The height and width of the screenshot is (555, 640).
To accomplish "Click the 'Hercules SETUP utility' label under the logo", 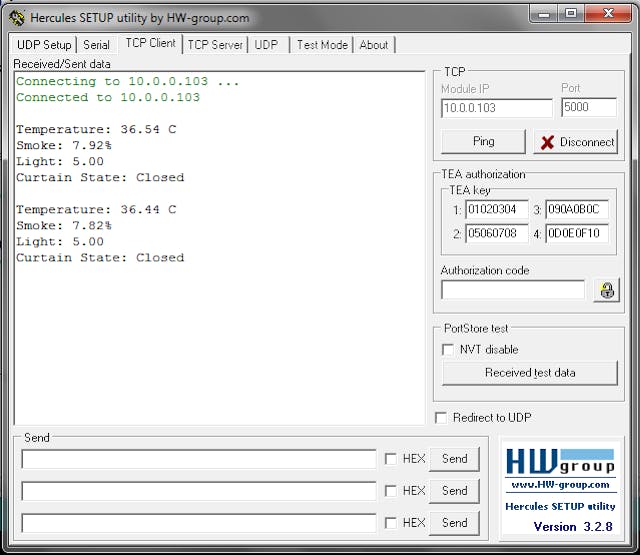I will [560, 506].
